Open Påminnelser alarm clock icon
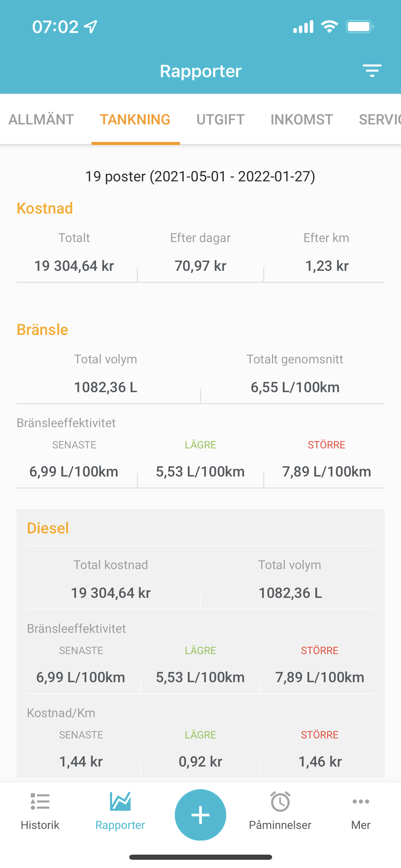Screen dimensions: 401x868 click(280, 801)
